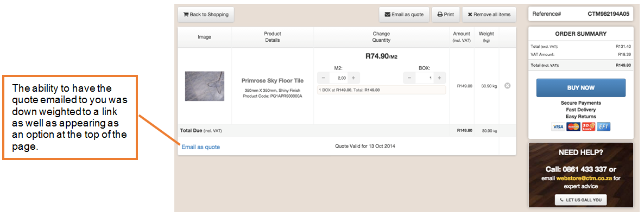Decrease BOX quantity with minus button
Viewport: 644px width, 216px height.
click(x=409, y=78)
